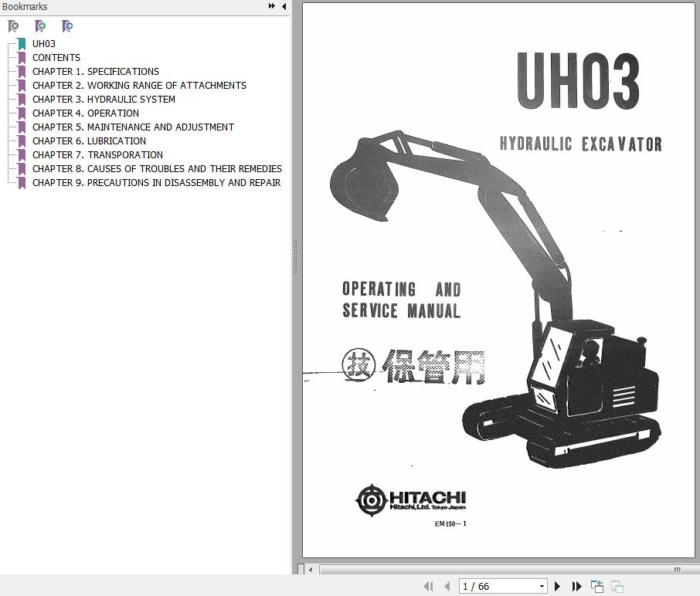Viewport: 700px width, 596px height.
Task: Click the horizontal scrollbar left arrow
Action: click(x=311, y=570)
